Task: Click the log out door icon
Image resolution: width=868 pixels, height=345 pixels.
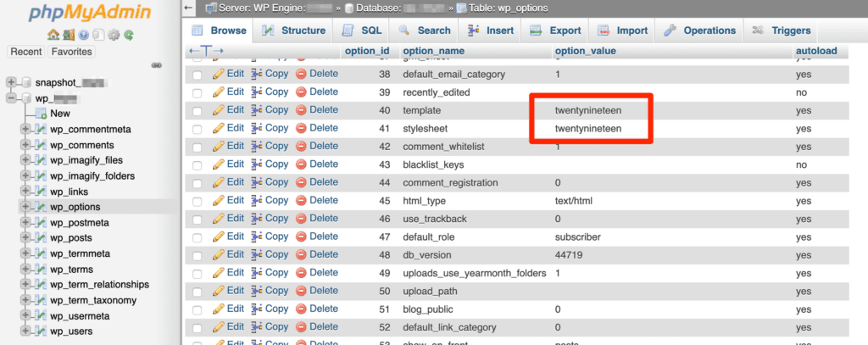Action: click(x=68, y=35)
